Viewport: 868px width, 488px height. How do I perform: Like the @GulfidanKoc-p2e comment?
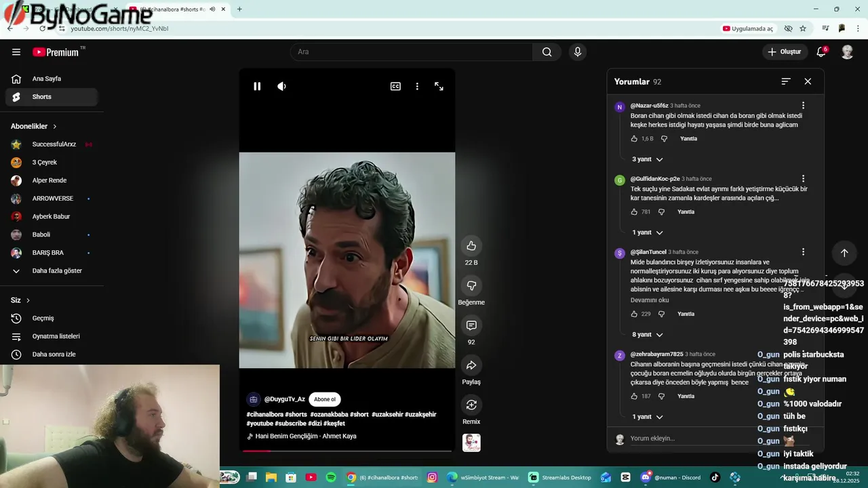click(634, 212)
